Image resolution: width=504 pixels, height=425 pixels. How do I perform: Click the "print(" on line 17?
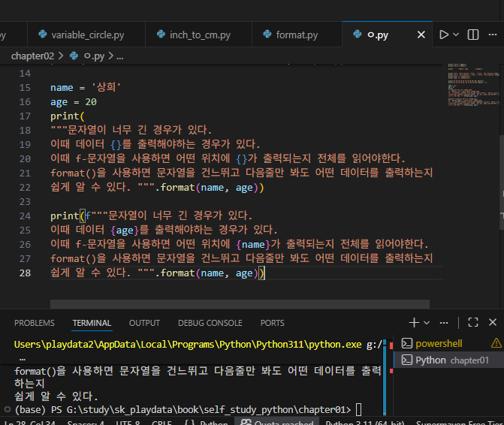[x=68, y=116]
